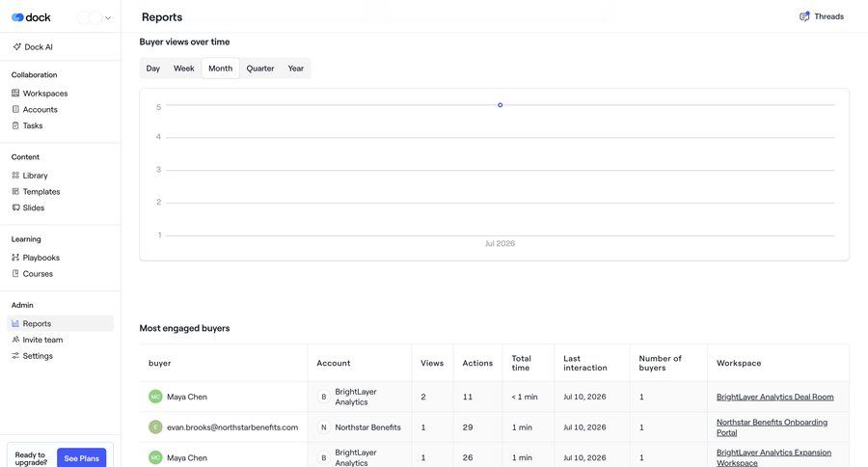This screenshot has height=467, width=868.
Task: Open BrightLayer Analytics Deal Room link
Action: click(x=775, y=397)
